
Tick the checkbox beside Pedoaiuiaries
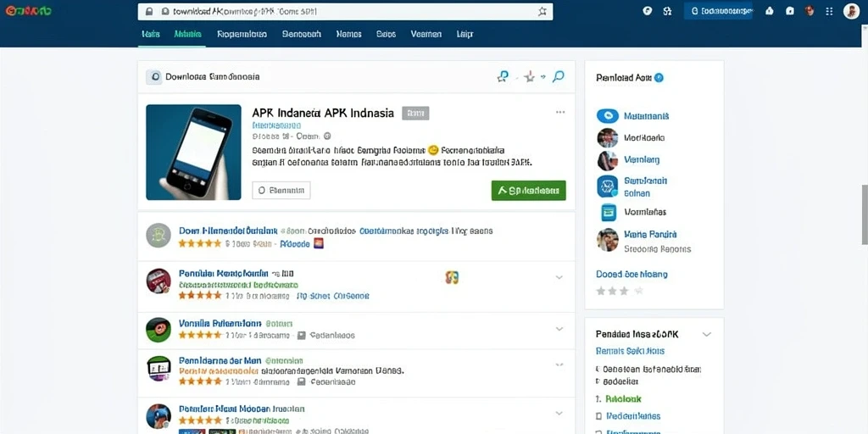tap(598, 416)
